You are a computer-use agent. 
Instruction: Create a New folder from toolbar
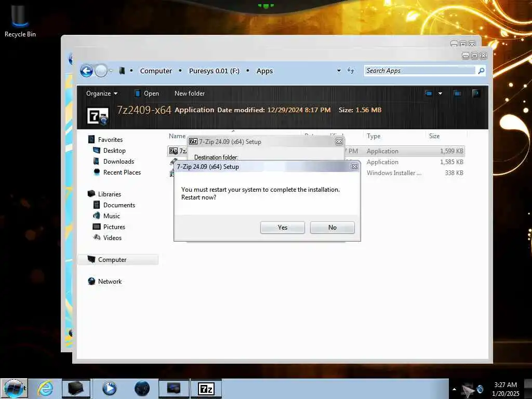click(189, 94)
